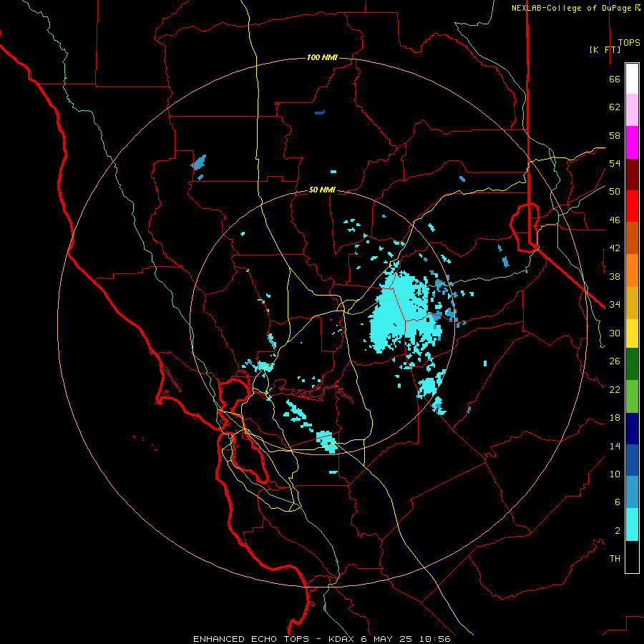Click the "[K FT]" units label
644x644 pixels.
click(605, 49)
